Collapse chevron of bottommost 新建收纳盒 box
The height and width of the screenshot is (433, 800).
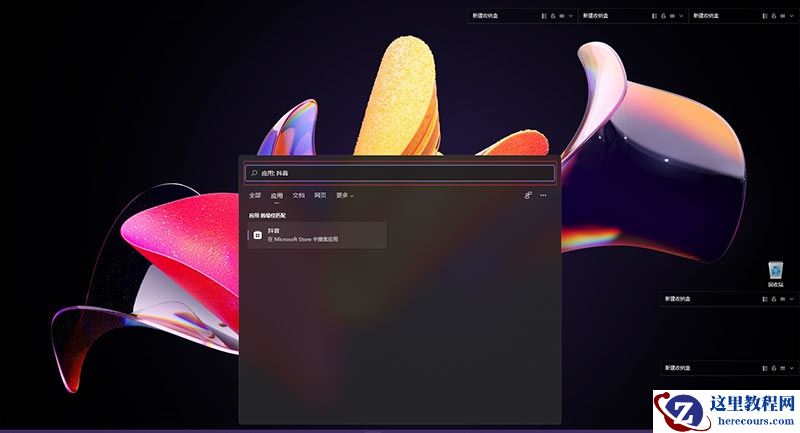coord(791,368)
